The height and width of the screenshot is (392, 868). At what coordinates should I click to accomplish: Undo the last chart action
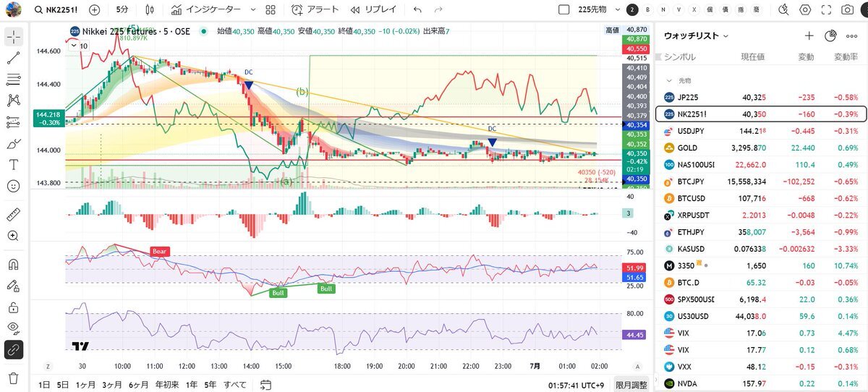417,10
